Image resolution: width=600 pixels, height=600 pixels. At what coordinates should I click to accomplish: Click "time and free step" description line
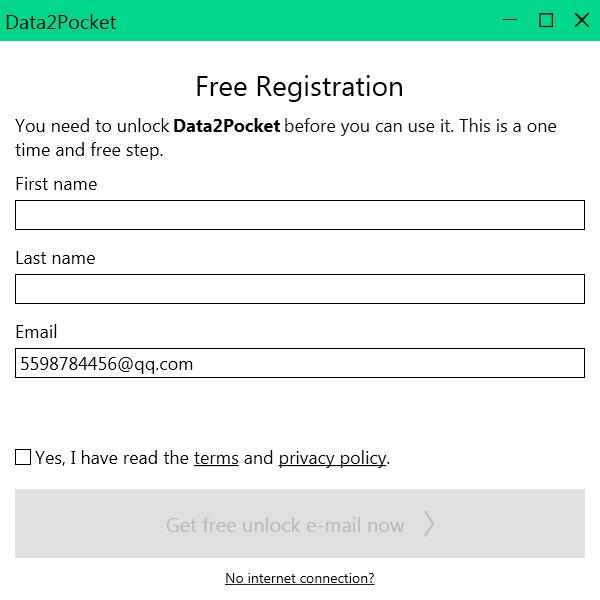coord(89,150)
